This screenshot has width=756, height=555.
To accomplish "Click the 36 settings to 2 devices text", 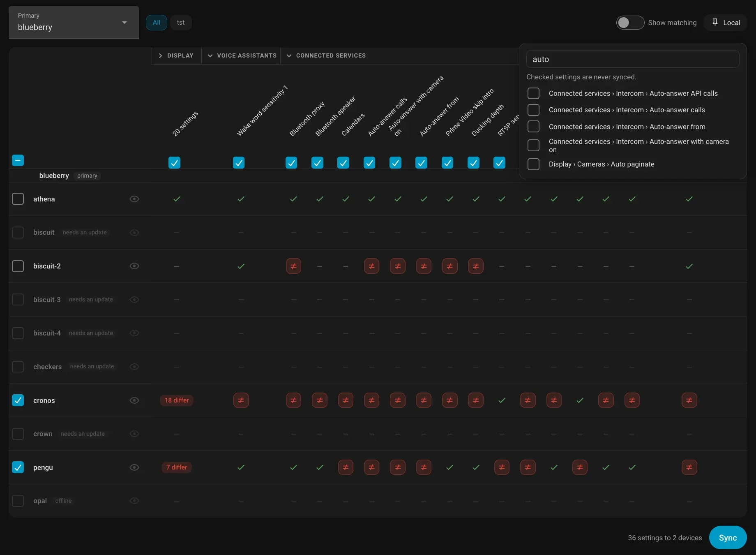I will point(665,538).
